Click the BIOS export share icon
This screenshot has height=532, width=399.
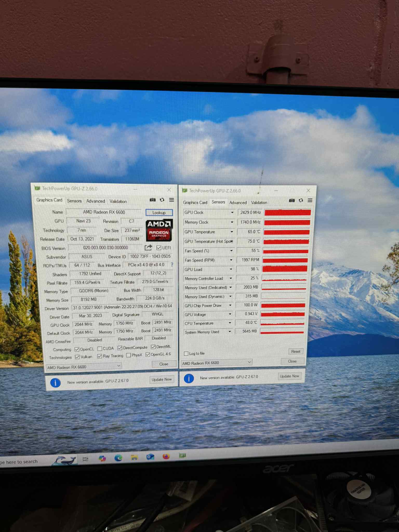(148, 247)
